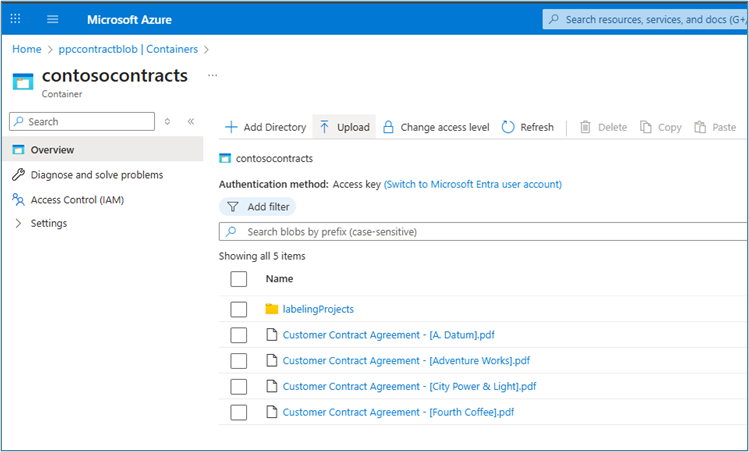This screenshot has height=452, width=749.
Task: Switch to Microsoft Entra user account
Action: pos(473,184)
